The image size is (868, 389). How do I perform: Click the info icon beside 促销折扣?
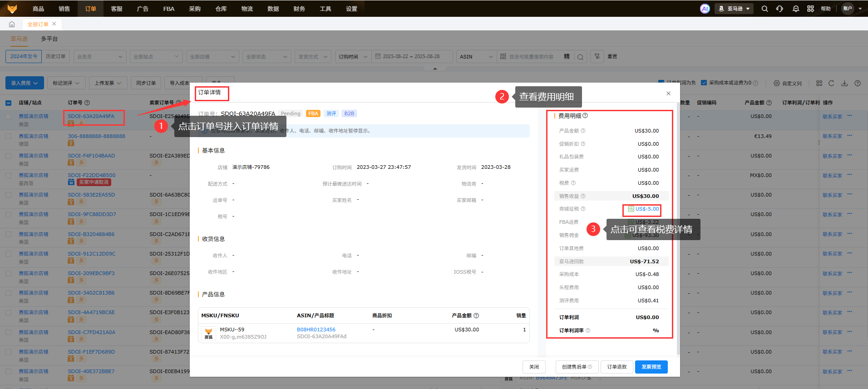click(583, 144)
